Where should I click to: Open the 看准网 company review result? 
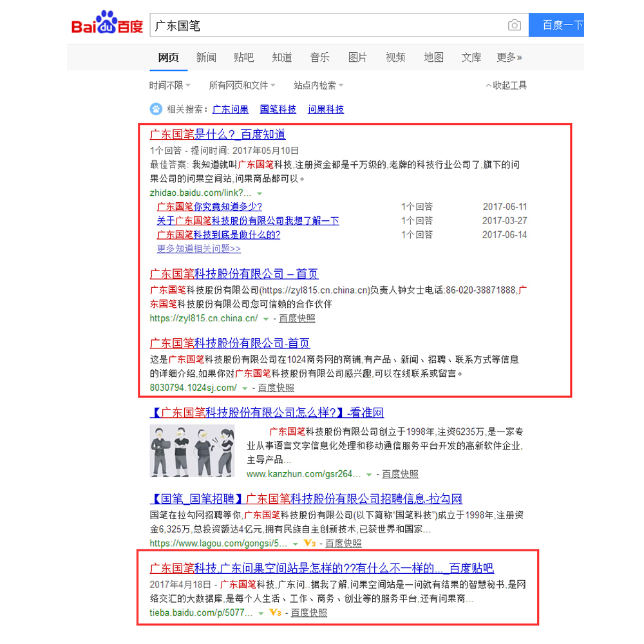267,413
